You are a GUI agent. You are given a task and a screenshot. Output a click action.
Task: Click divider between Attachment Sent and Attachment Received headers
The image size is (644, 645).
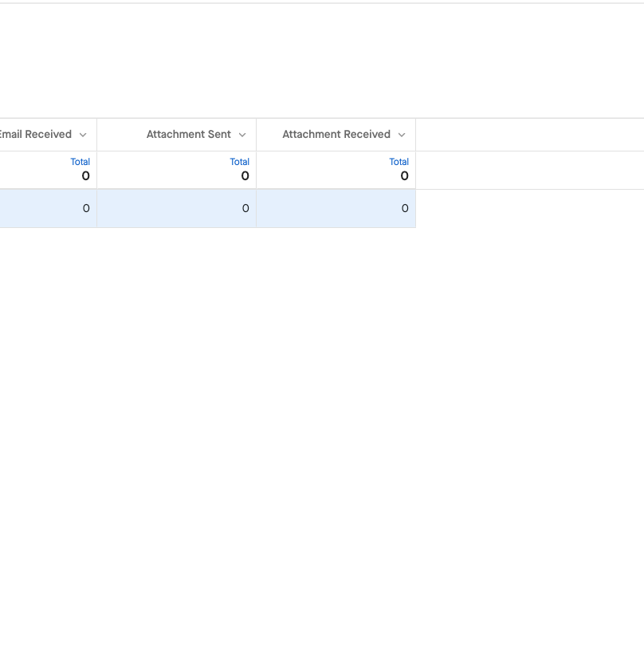[x=256, y=135]
